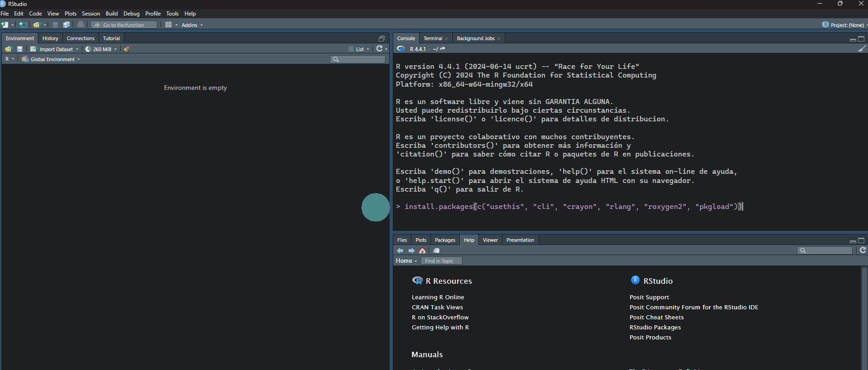Save workspace using the floppy disk icon
The height and width of the screenshot is (370, 868).
click(x=20, y=49)
